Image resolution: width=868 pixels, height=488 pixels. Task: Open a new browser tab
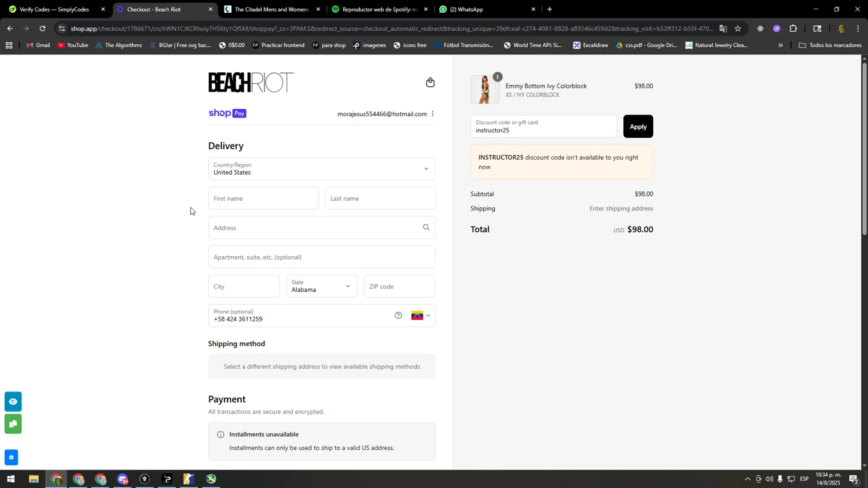[549, 9]
